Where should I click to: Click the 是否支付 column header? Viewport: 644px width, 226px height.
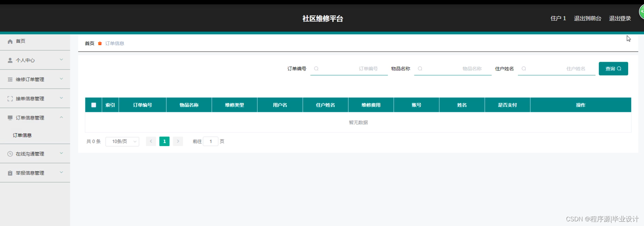[508, 105]
